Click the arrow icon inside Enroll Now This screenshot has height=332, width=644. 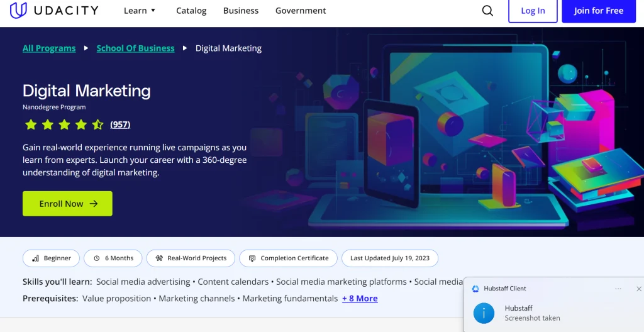coord(94,203)
